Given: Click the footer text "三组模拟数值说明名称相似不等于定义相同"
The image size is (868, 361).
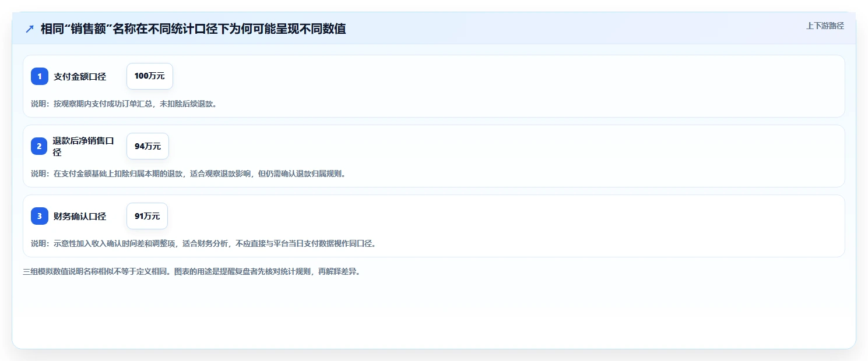Looking at the screenshot, I should click(x=96, y=272).
